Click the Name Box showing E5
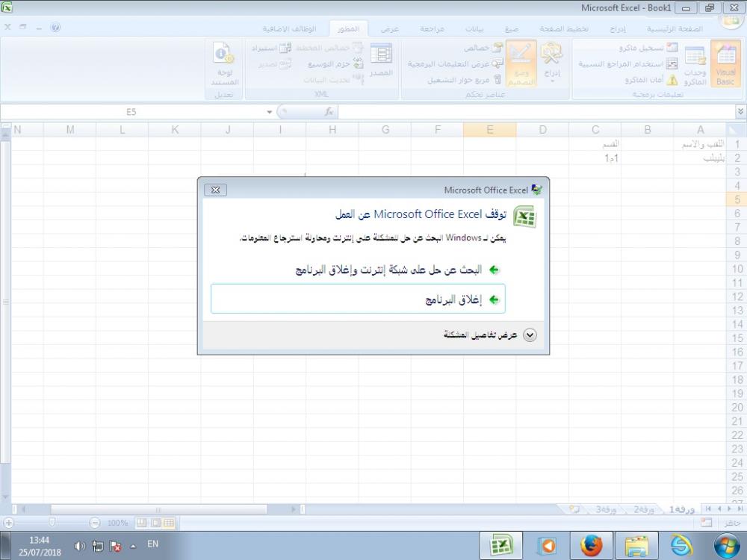Image resolution: width=747 pixels, height=560 pixels. (131, 112)
